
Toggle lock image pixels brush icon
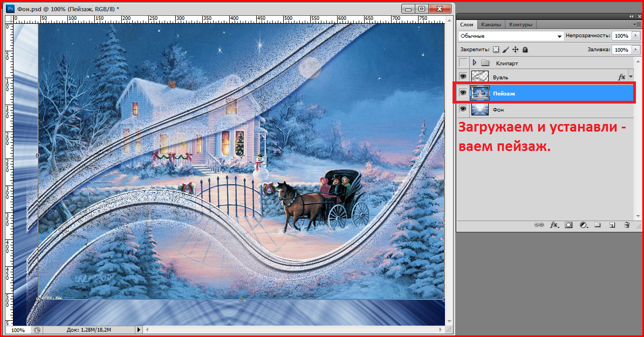pyautogui.click(x=505, y=50)
